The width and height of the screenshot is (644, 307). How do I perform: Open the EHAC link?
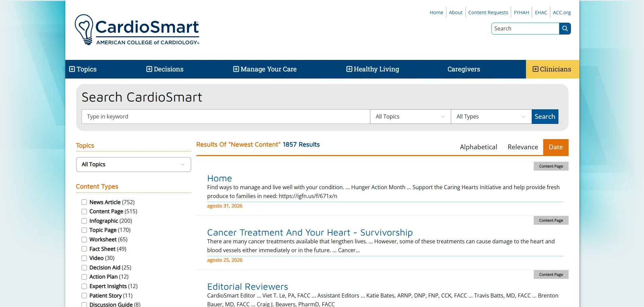[541, 13]
